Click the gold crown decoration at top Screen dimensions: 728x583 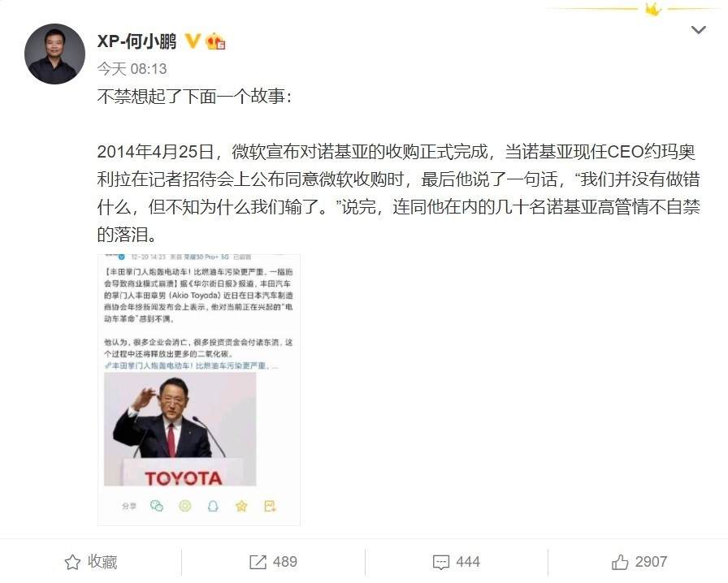click(652, 9)
